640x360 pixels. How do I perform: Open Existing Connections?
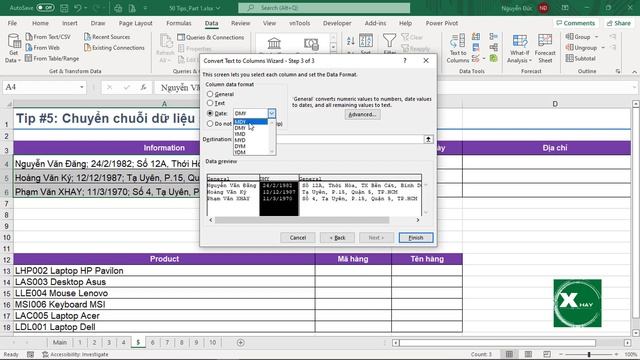coord(114,48)
